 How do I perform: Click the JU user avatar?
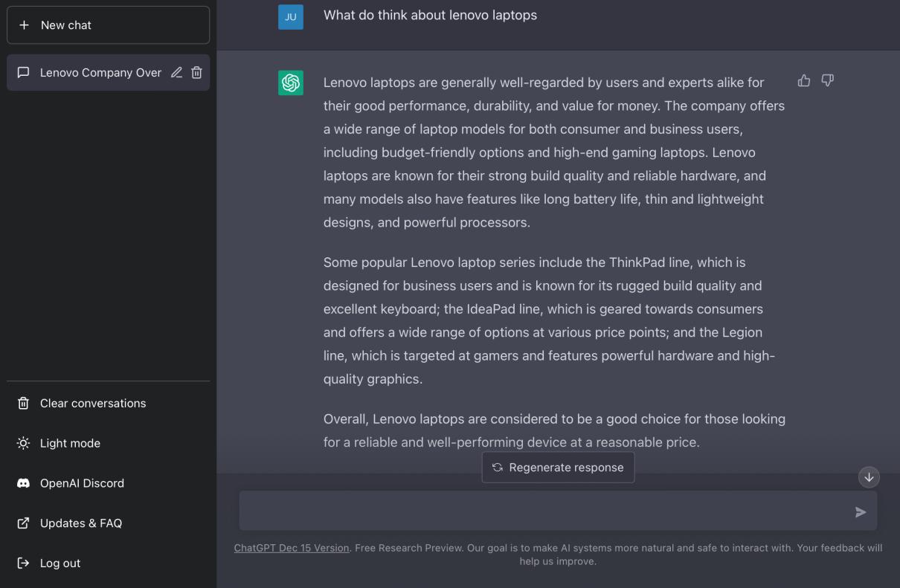(x=291, y=16)
